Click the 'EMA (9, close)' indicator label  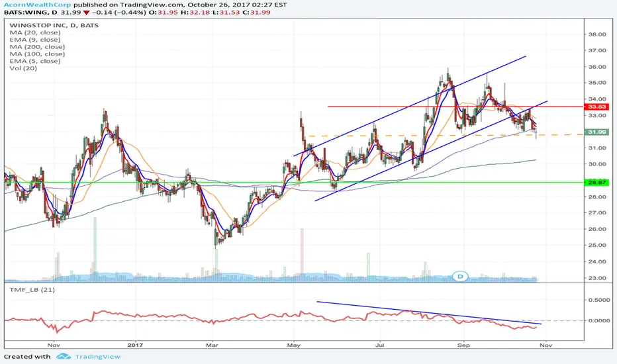click(x=35, y=40)
